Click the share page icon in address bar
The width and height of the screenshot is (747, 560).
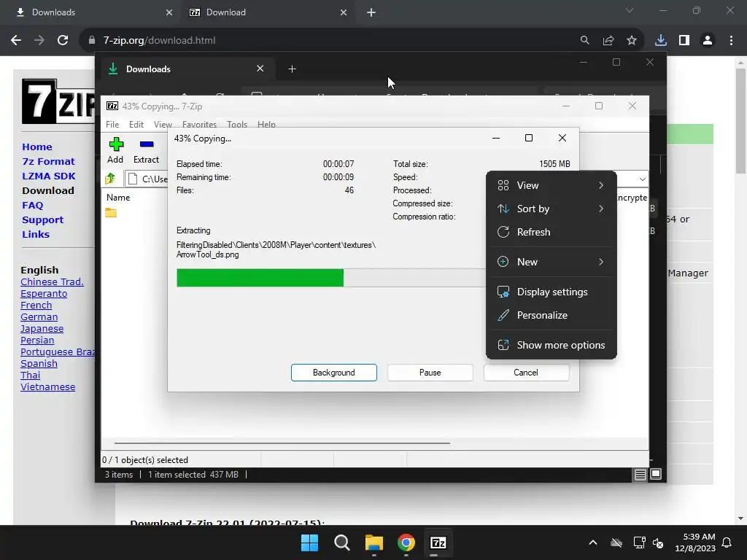click(608, 41)
